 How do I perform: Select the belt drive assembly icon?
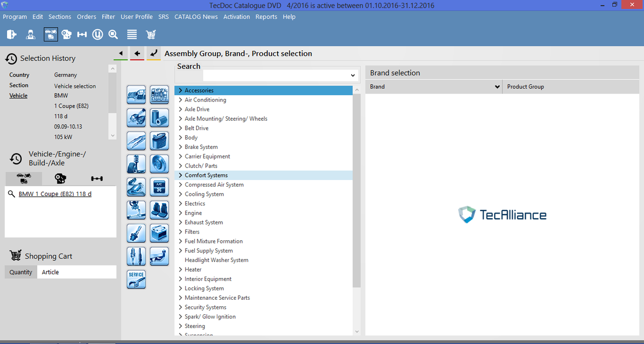click(x=136, y=187)
